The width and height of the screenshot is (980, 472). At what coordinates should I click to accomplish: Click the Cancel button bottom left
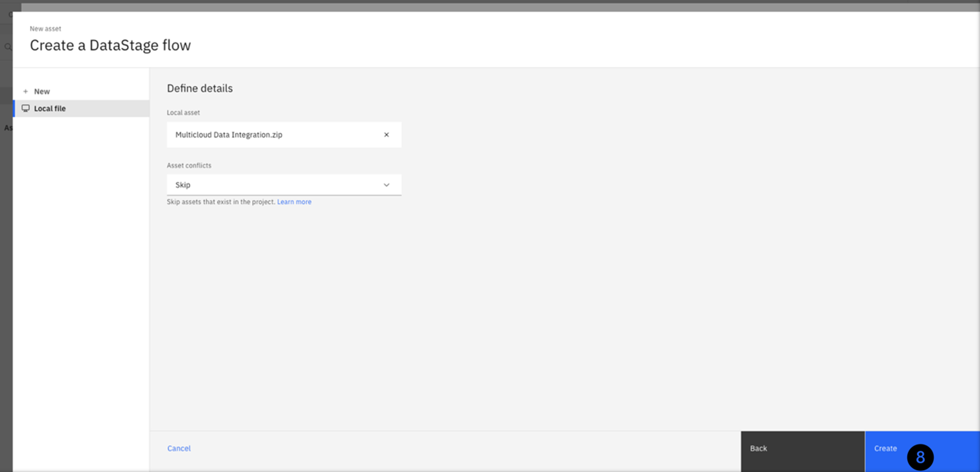(179, 448)
